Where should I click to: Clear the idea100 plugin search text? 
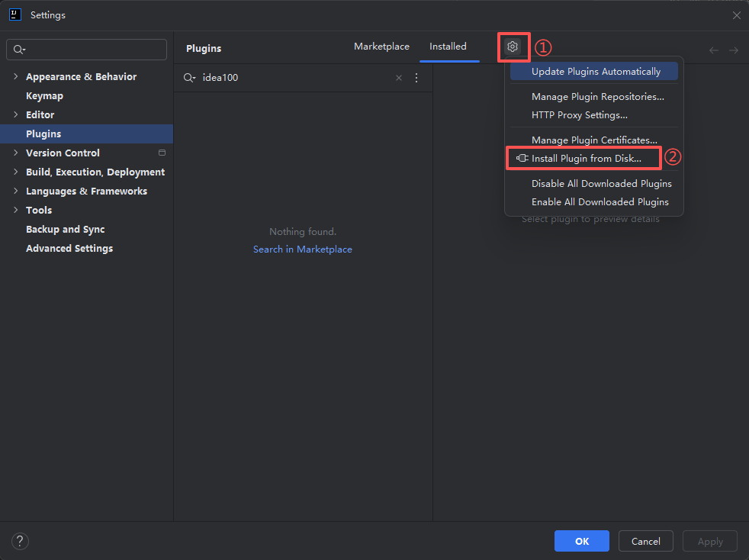[x=398, y=78]
